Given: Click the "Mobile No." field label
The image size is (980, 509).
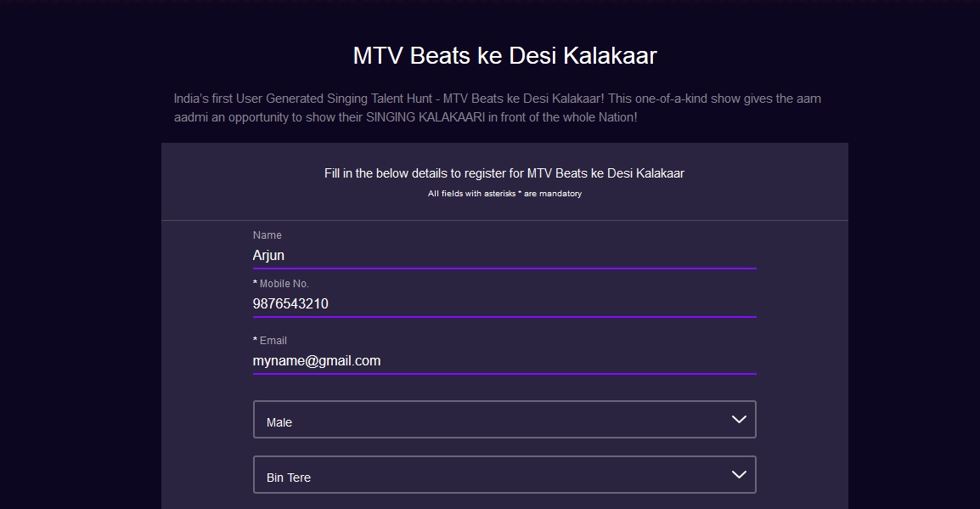Looking at the screenshot, I should 284,284.
